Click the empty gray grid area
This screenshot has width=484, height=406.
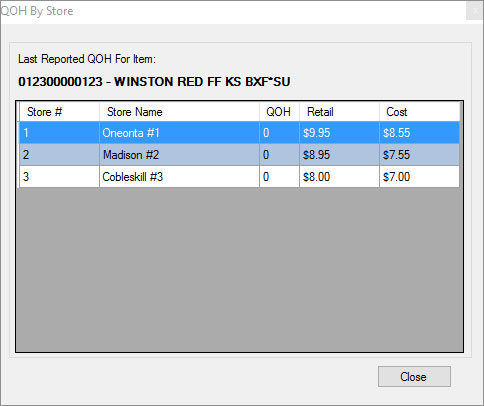pyautogui.click(x=239, y=269)
